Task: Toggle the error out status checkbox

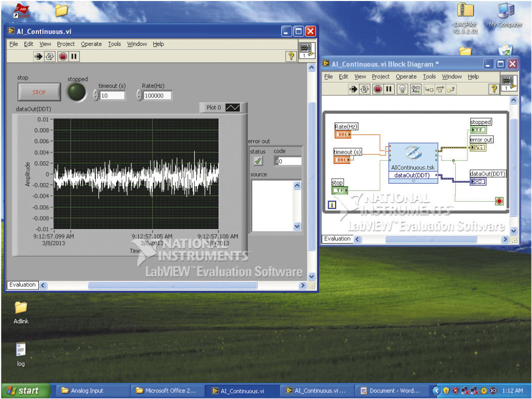Action: pyautogui.click(x=258, y=161)
